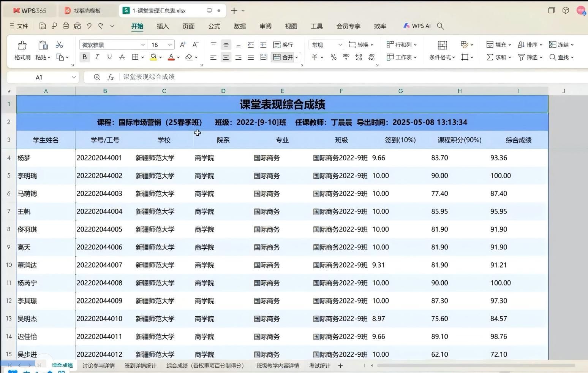
Task: Click the Save icon in quick access bar
Action: click(x=43, y=26)
